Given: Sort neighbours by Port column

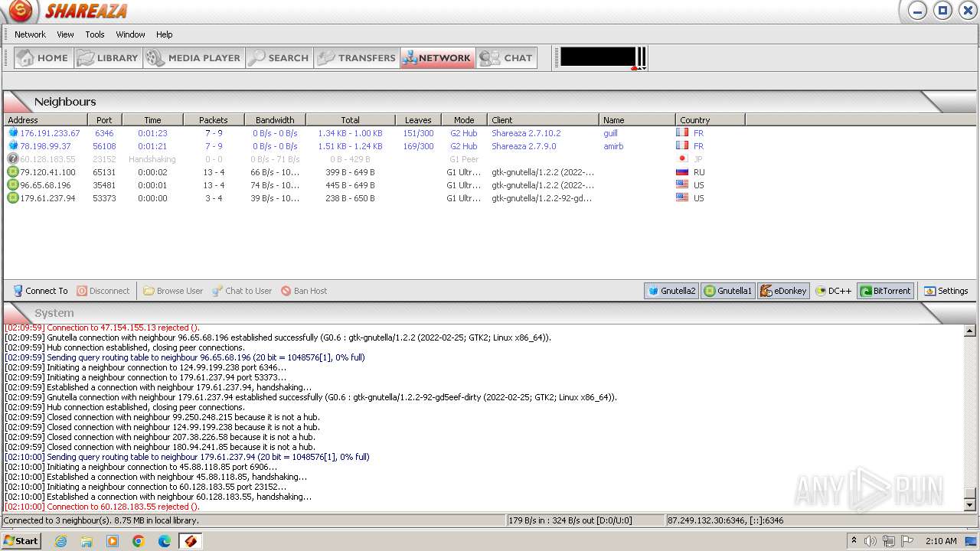Looking at the screenshot, I should pos(105,120).
